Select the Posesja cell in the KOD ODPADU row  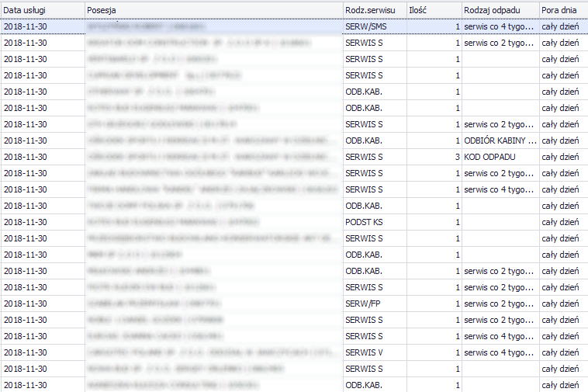click(x=213, y=157)
